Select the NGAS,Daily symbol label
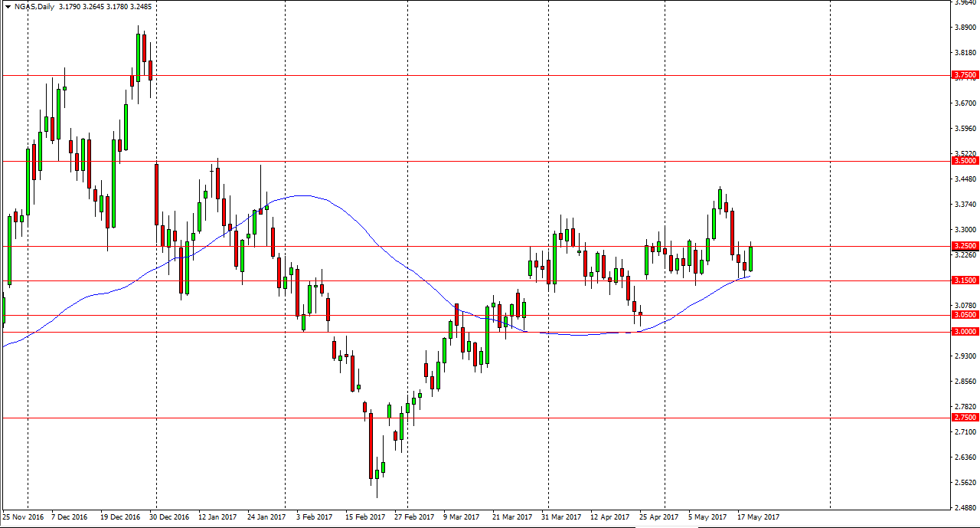This screenshot has width=980, height=528. coord(33,6)
